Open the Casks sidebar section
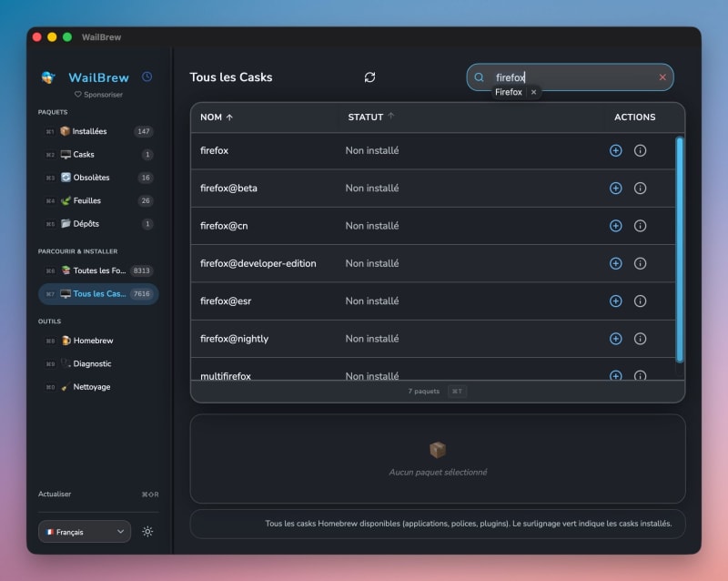Viewport: 728px width, 581px height. [98, 154]
